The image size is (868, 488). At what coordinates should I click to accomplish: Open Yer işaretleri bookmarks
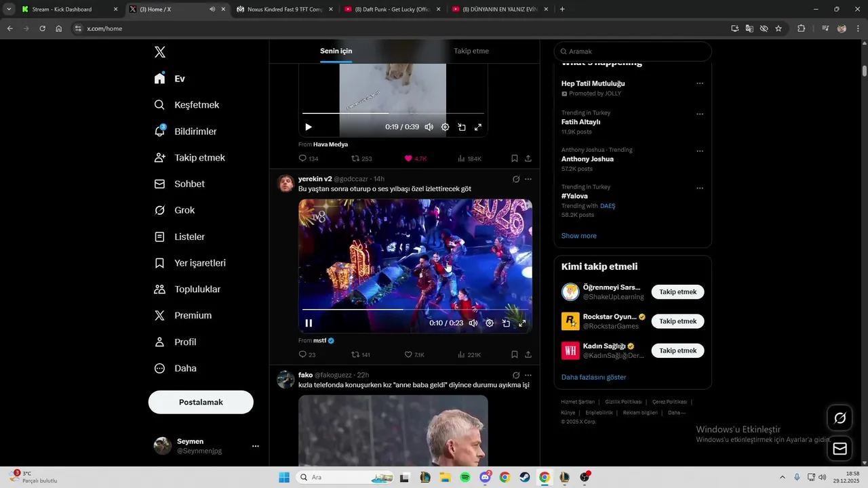(190, 263)
